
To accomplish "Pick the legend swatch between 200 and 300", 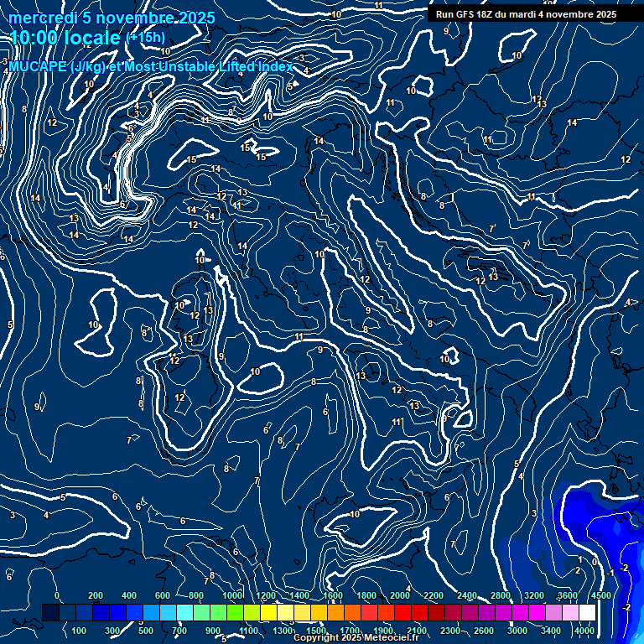I will pyautogui.click(x=101, y=612).
